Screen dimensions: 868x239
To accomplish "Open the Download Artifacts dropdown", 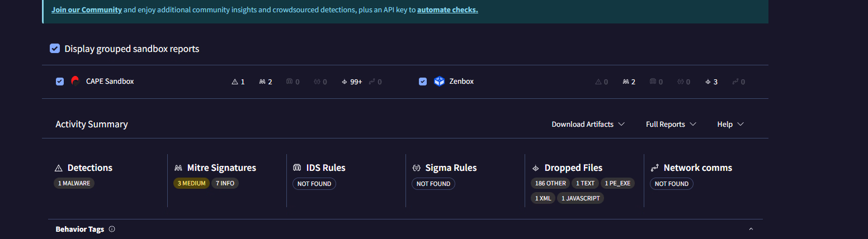I will point(588,124).
